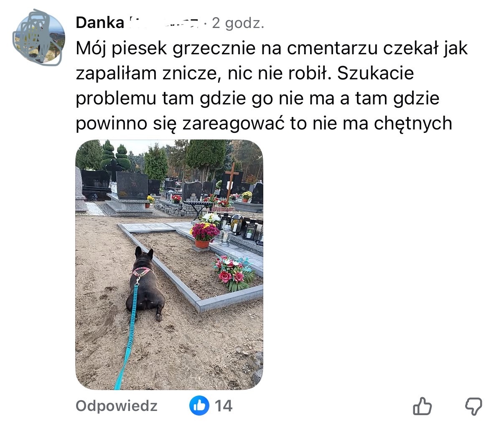Click the comment line starting Mój piesek

click(272, 49)
